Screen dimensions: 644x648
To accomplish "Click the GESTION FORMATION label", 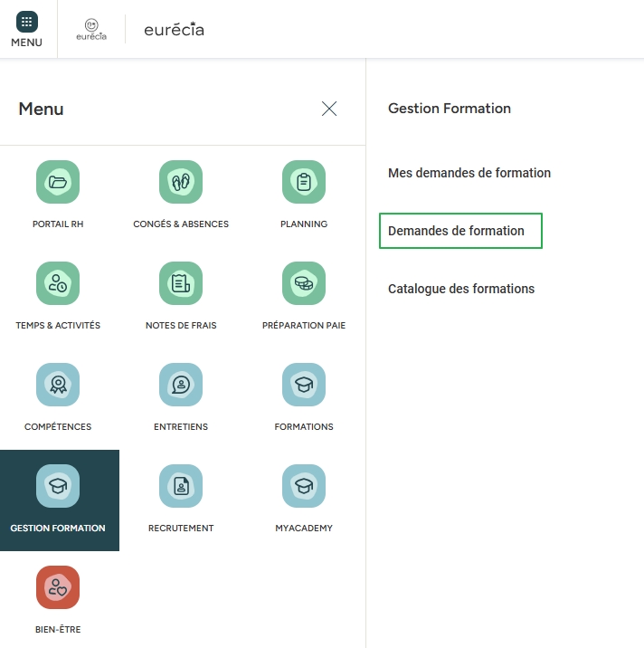I will (x=58, y=528).
